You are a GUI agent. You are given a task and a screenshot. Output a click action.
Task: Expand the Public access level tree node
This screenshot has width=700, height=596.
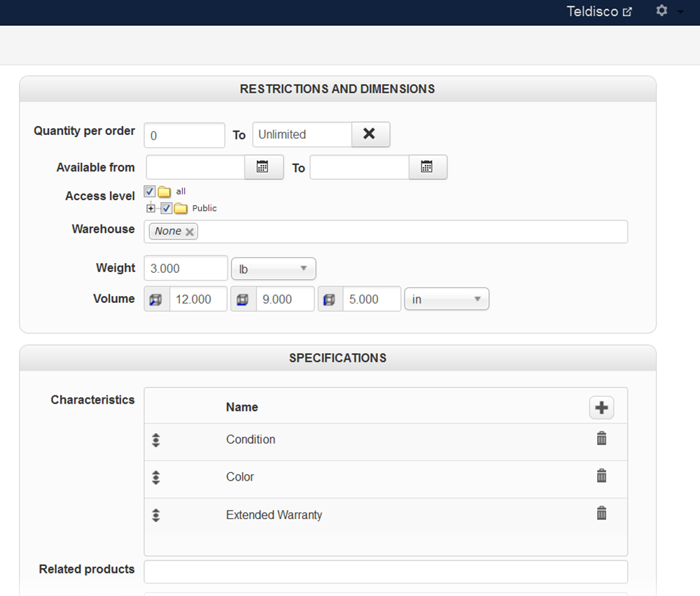click(150, 208)
